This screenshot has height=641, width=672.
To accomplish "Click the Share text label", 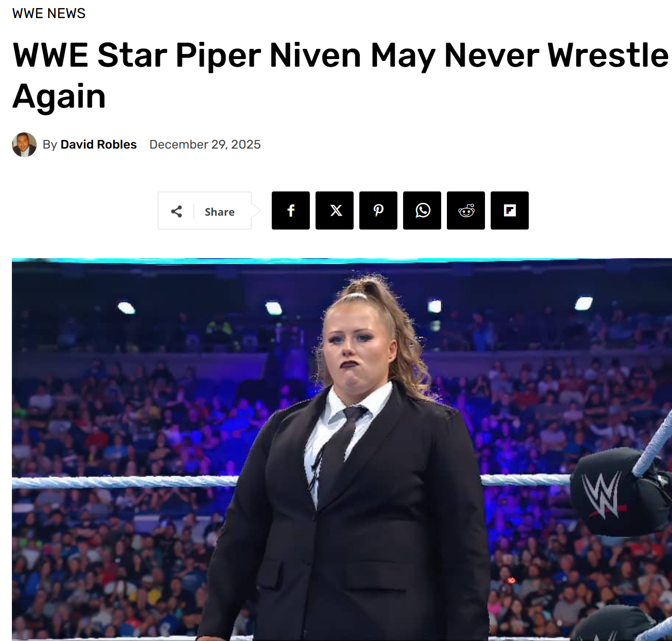I will point(219,212).
